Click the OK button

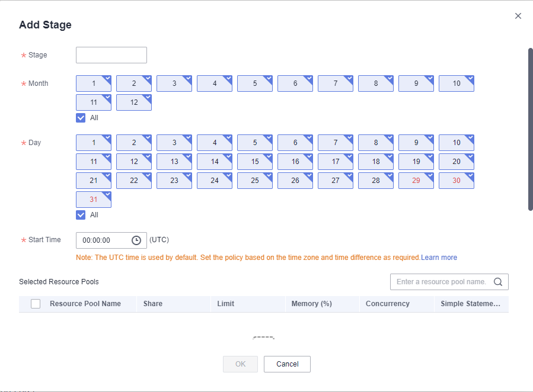tap(240, 364)
